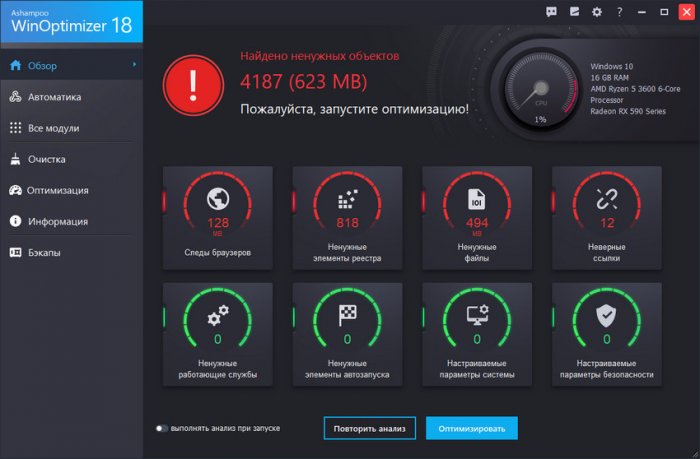Viewport: 700px width, 459px height.
Task: Click the registry pixels icon showing 818
Action: [x=347, y=199]
